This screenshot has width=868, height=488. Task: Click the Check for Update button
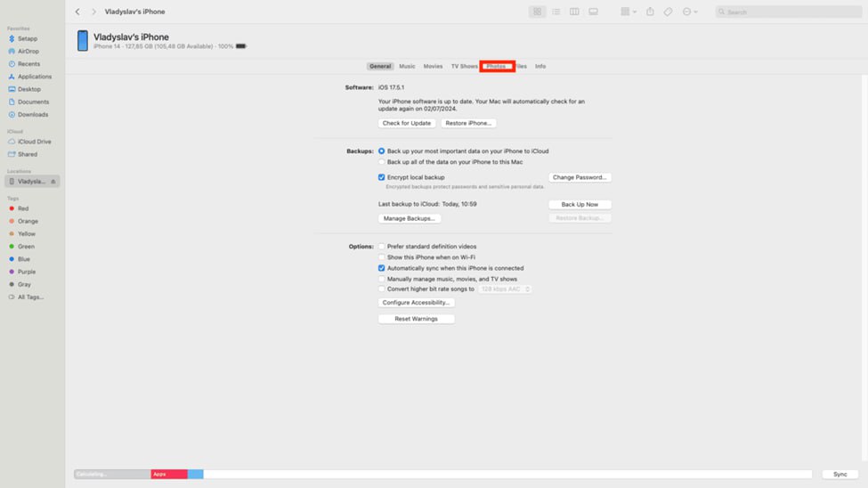click(x=406, y=123)
